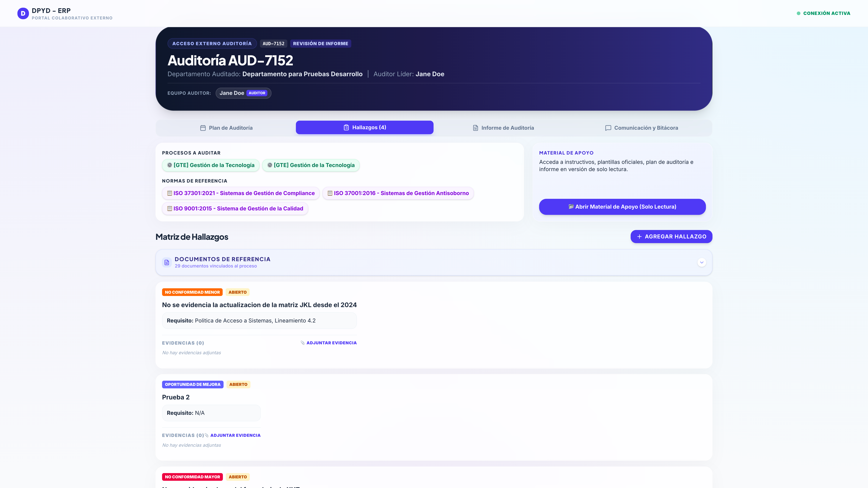This screenshot has width=868, height=488.
Task: Click 'Departamento para Pruebas Desarrollo' text
Action: 302,74
